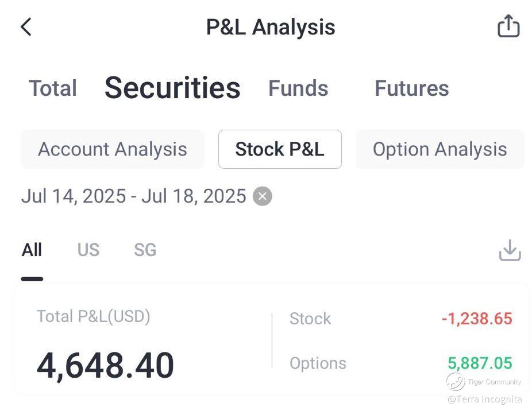Download the P&L report
This screenshot has height=411, width=532.
(510, 251)
